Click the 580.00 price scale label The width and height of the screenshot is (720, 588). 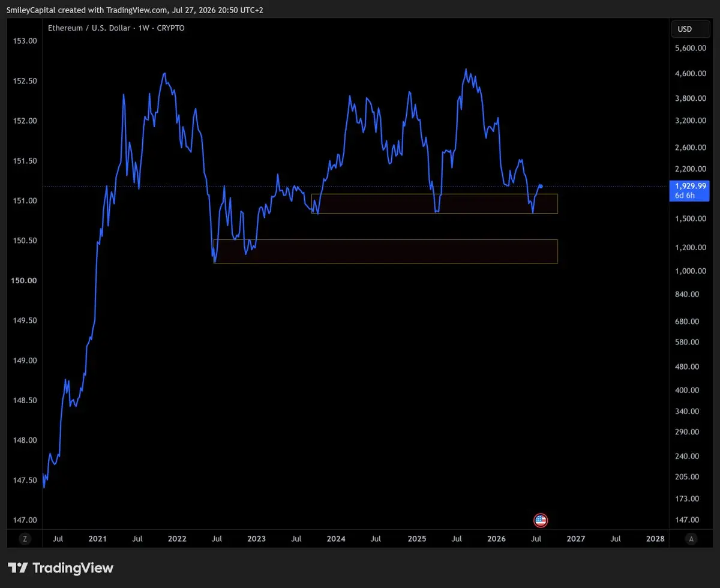point(687,343)
